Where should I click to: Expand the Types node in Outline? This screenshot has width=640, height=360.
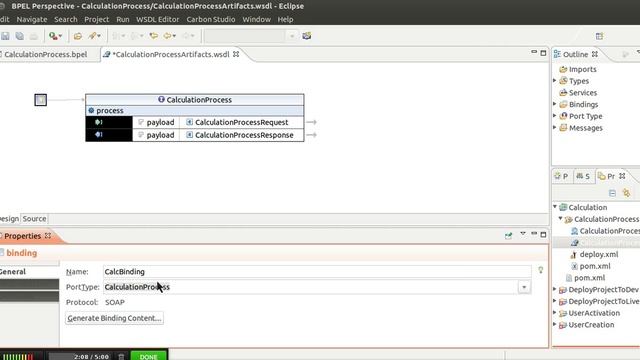point(555,80)
